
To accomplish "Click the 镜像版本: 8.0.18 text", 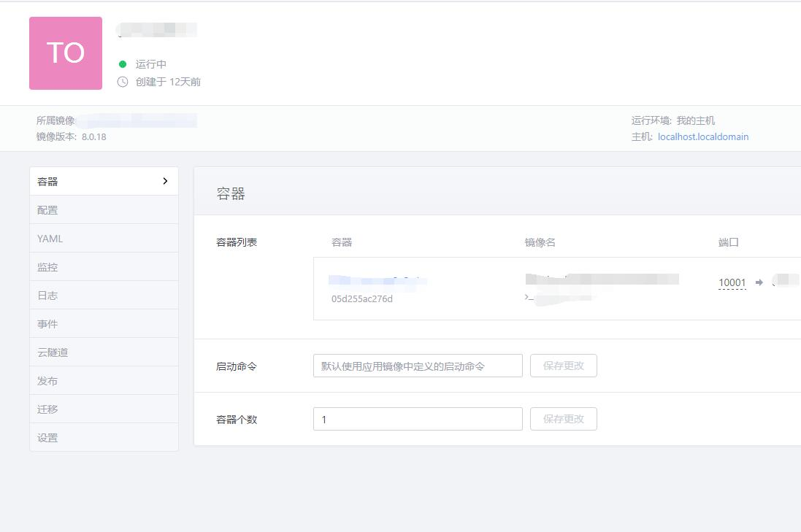I will [71, 136].
